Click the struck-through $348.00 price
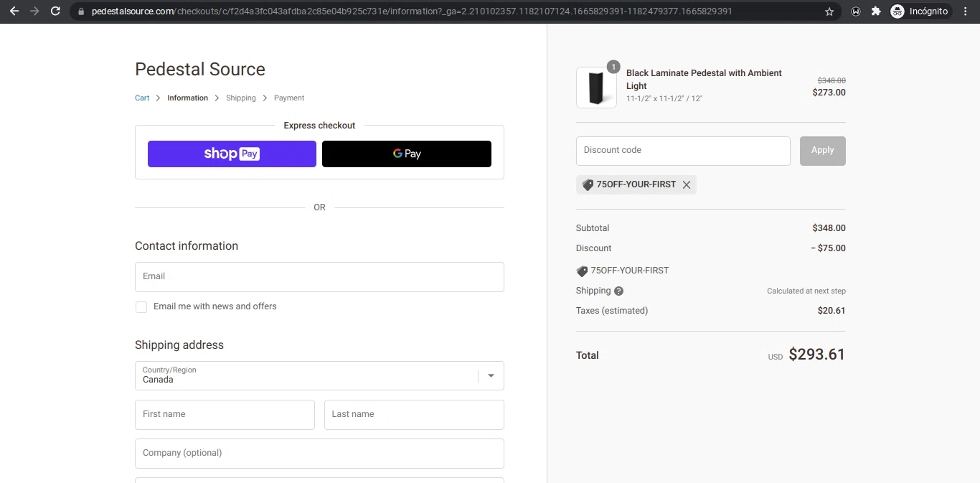 pos(831,81)
